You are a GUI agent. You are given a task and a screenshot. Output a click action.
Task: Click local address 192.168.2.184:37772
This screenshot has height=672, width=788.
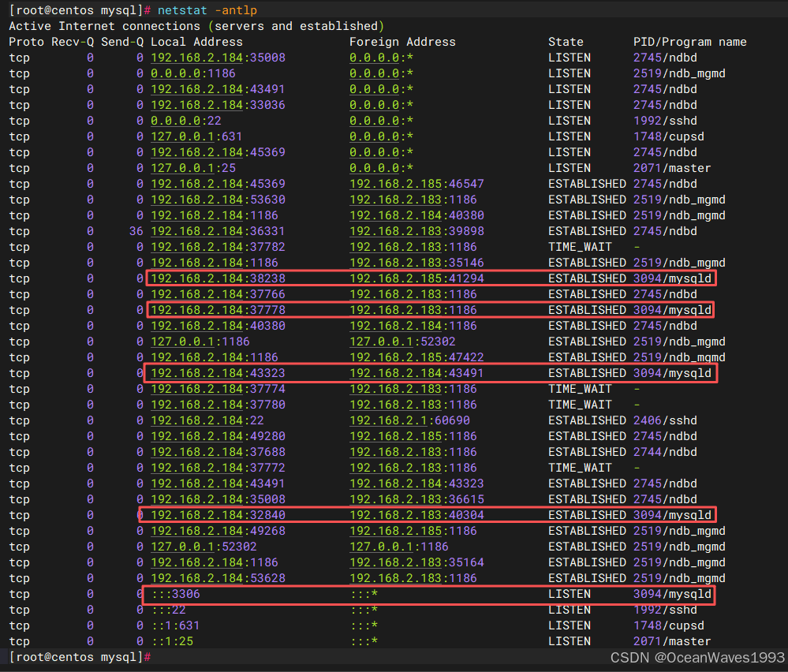(x=218, y=468)
